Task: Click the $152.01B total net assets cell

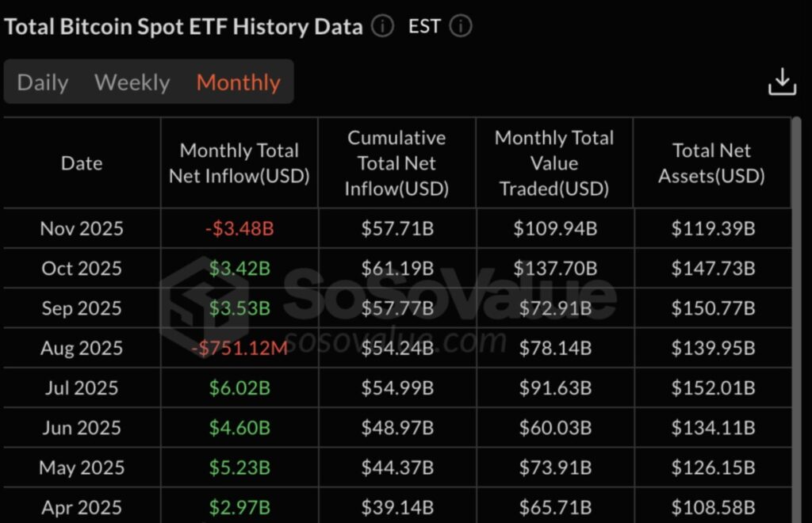Action: point(713,387)
